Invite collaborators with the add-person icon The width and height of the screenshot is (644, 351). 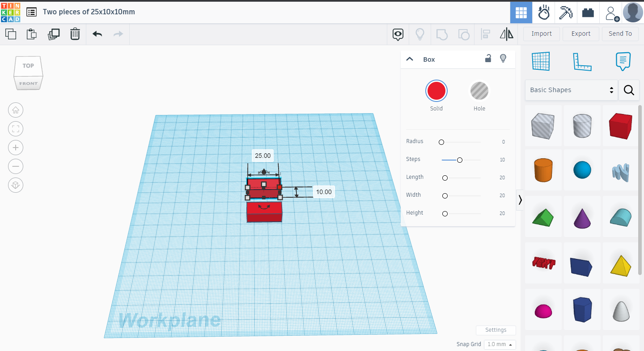612,13
